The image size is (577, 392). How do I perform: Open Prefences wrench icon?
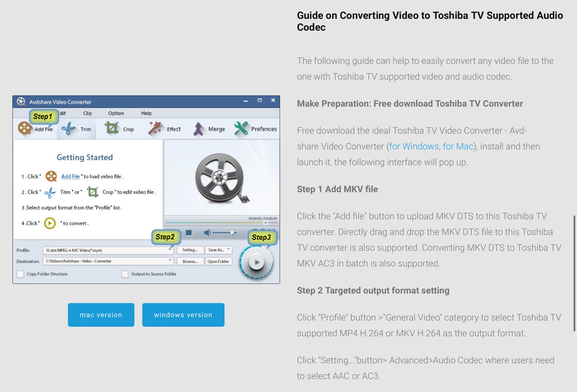241,128
